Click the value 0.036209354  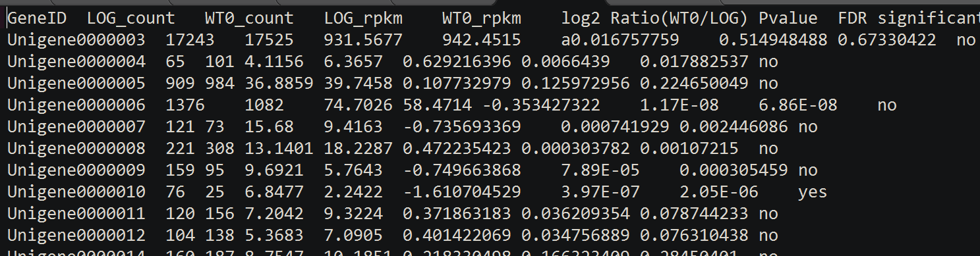coord(575,214)
